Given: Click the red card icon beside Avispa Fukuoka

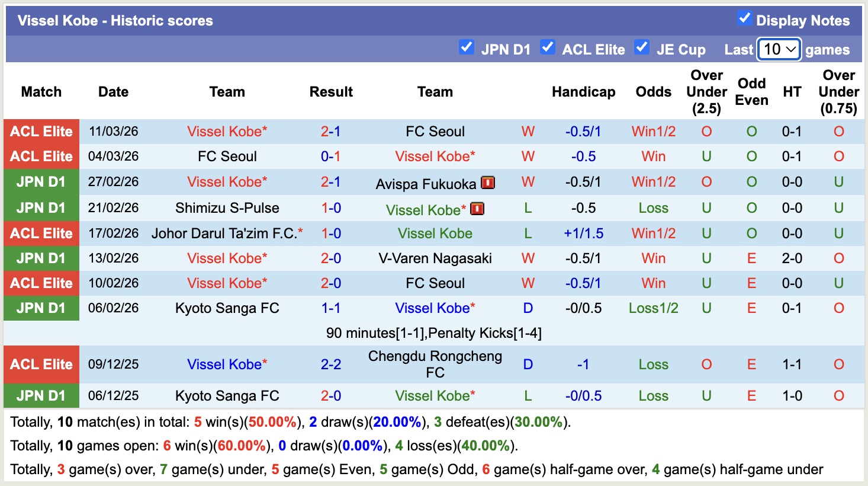Looking at the screenshot, I should (489, 183).
